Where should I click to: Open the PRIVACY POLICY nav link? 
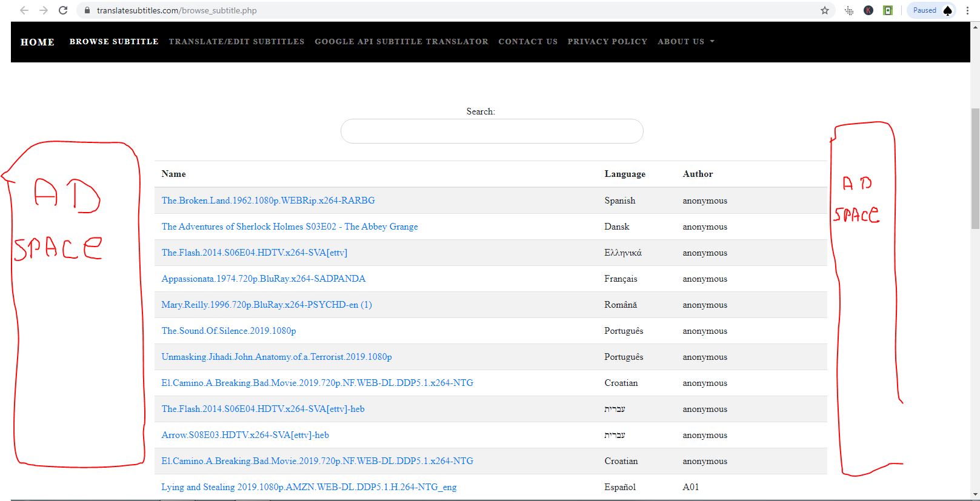coord(607,42)
